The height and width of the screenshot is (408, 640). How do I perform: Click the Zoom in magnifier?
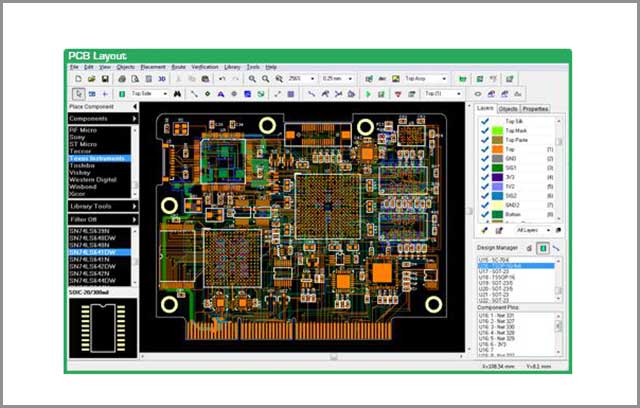pyautogui.click(x=252, y=79)
